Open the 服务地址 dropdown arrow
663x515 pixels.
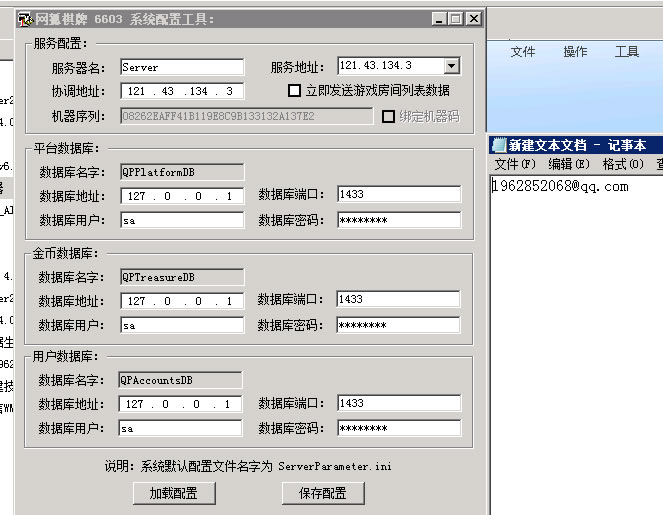click(x=451, y=66)
